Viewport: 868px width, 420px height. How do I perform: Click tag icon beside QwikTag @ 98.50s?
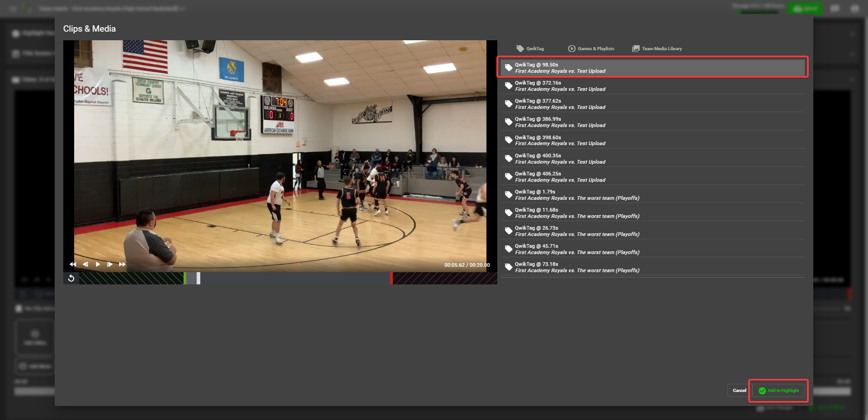(509, 68)
